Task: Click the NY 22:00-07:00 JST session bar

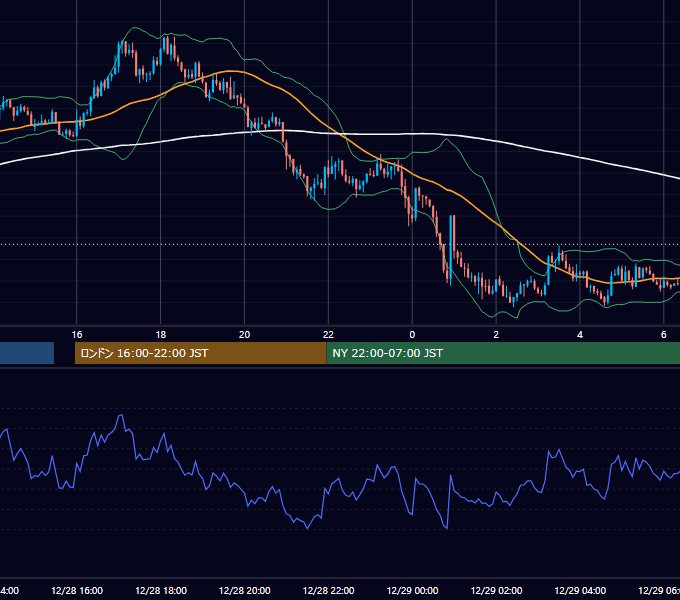Action: pyautogui.click(x=503, y=353)
